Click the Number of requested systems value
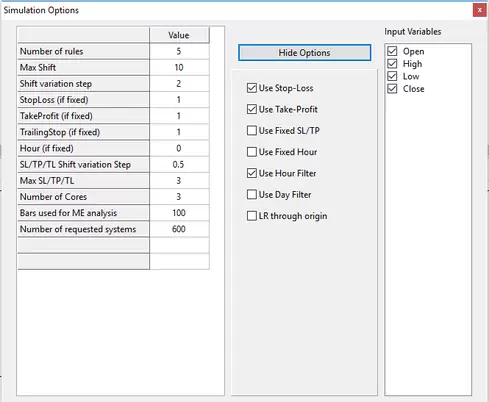The width and height of the screenshot is (489, 402). point(179,229)
